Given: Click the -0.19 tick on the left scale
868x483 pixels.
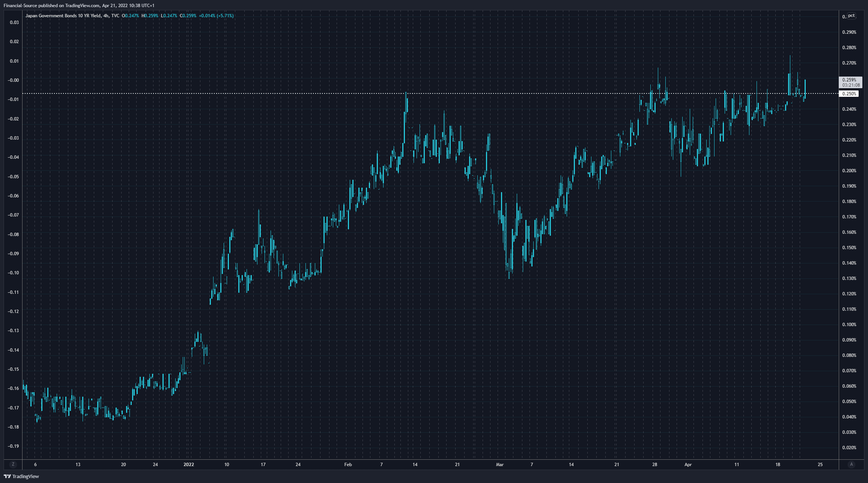Looking at the screenshot, I should [13, 446].
